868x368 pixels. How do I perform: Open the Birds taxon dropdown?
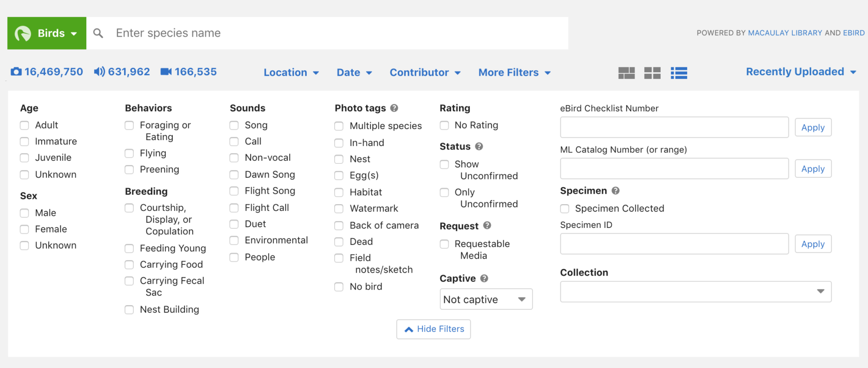[47, 33]
